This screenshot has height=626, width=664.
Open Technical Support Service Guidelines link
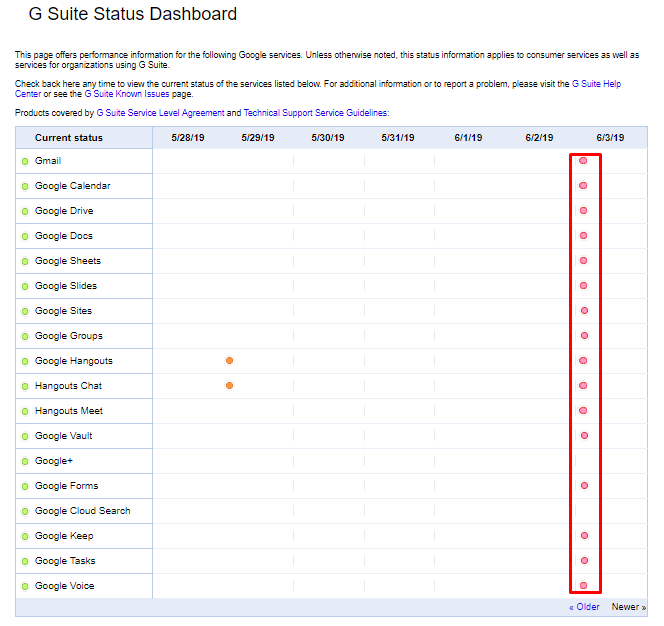315,113
